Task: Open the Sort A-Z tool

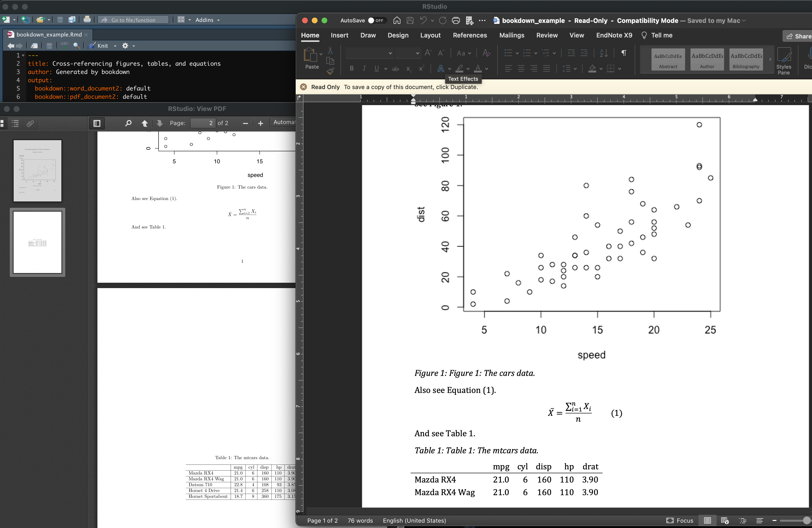Action: coord(604,53)
